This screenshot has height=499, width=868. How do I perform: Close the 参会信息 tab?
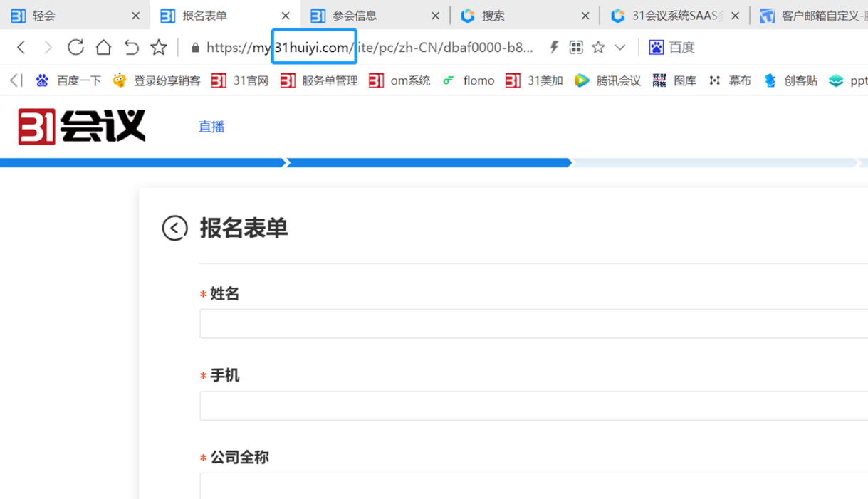pyautogui.click(x=436, y=16)
